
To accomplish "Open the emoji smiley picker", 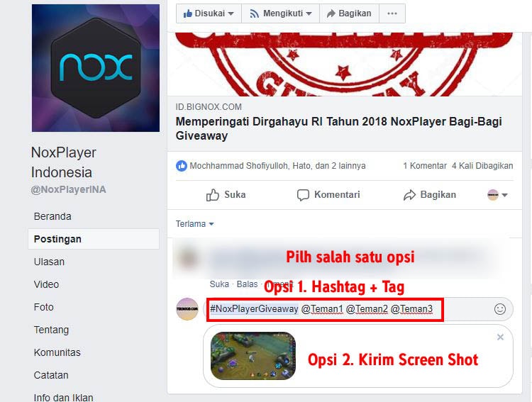I will coord(500,309).
